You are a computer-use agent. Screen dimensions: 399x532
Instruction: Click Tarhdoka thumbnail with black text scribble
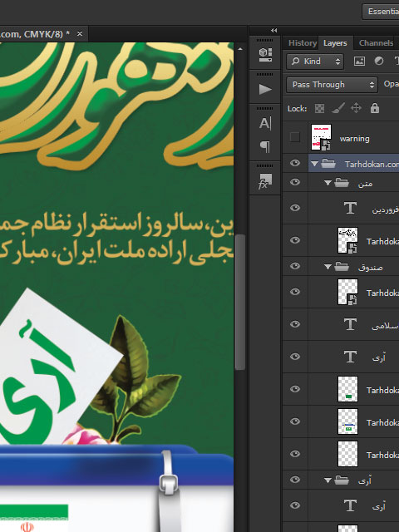click(x=347, y=240)
